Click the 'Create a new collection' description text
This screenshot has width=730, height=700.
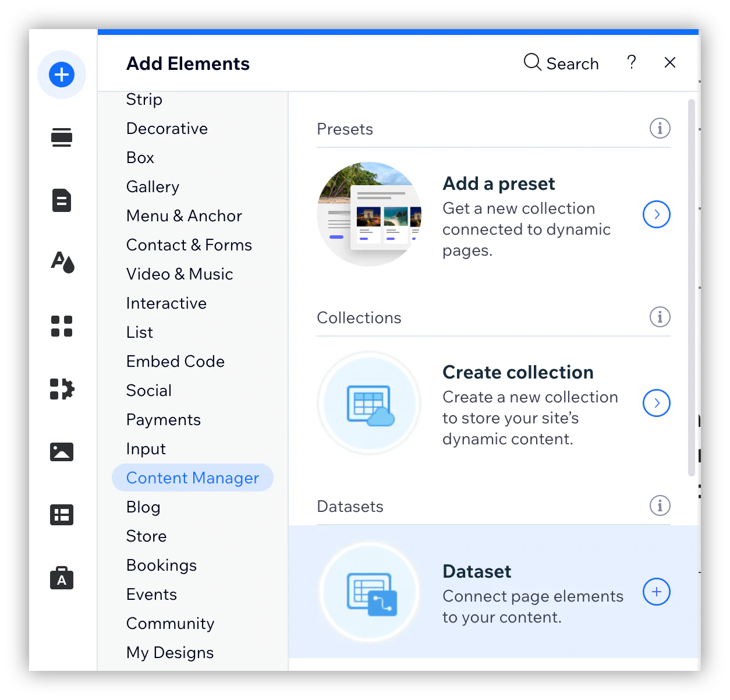pyautogui.click(x=530, y=418)
